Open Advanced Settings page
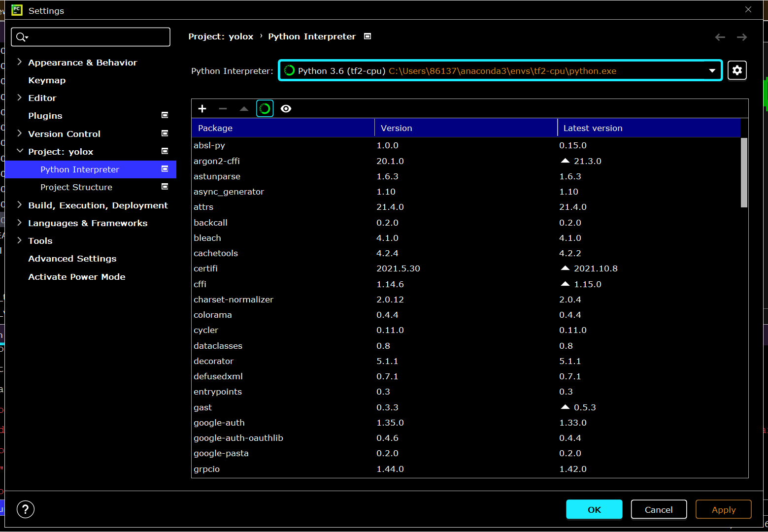 coord(72,259)
